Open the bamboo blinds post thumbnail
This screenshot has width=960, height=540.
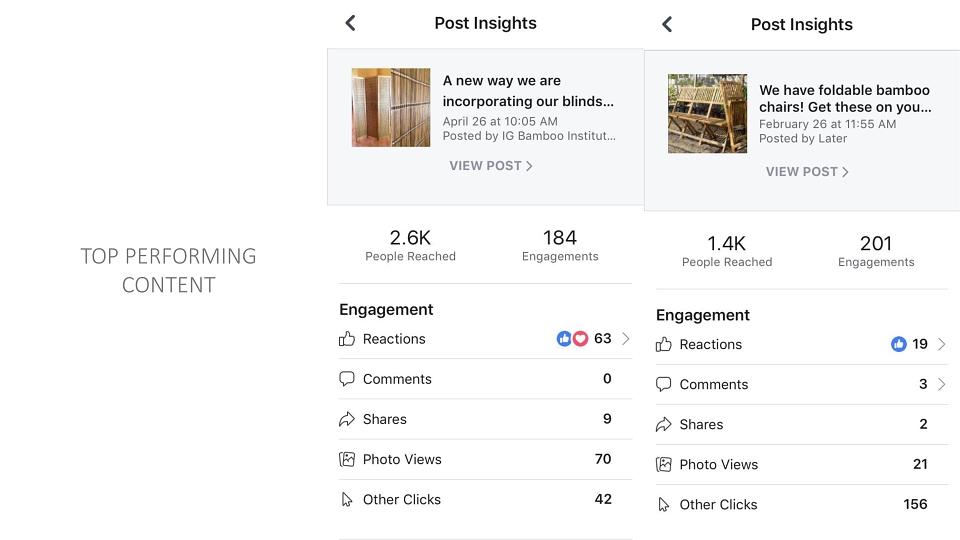tap(391, 107)
